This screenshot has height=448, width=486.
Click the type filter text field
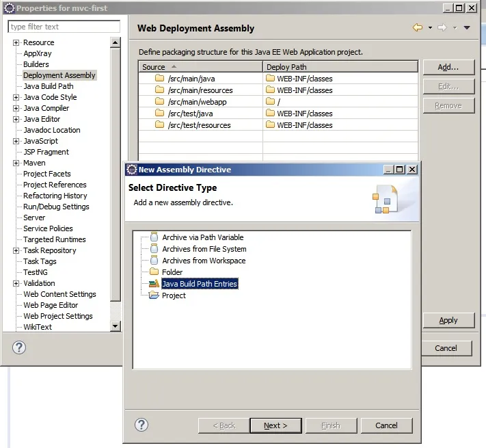pyautogui.click(x=64, y=27)
